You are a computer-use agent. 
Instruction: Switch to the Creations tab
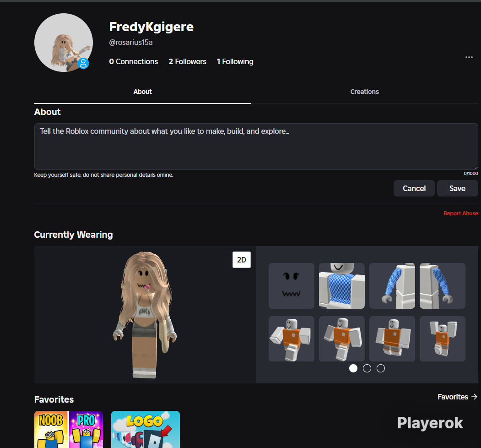click(x=364, y=92)
